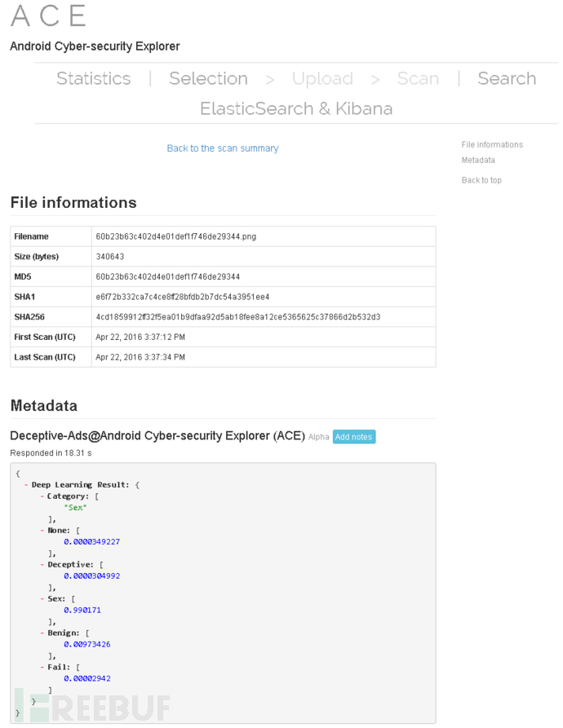Collapse the Category JSON node
Viewport: 563px width, 728px height.
pos(42,496)
